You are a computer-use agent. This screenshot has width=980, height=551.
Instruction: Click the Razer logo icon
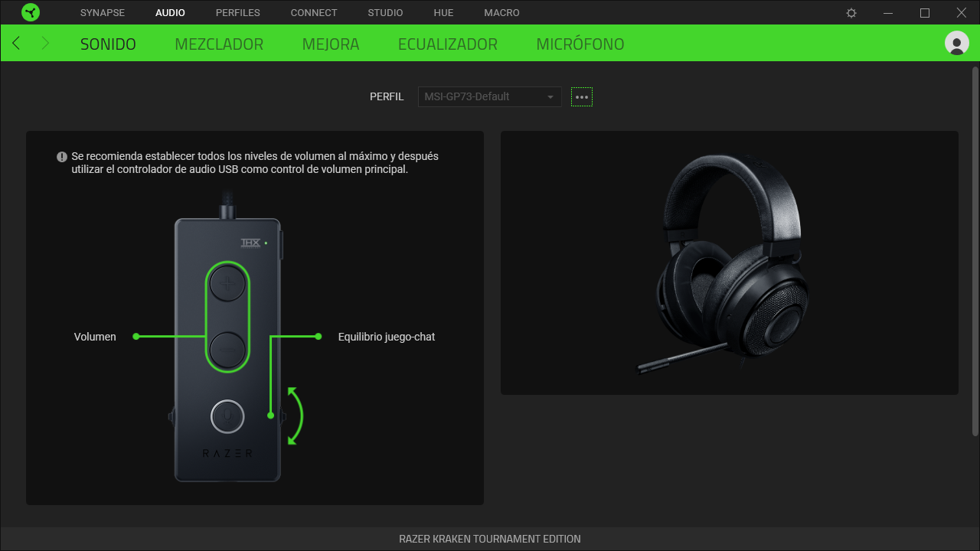[31, 12]
